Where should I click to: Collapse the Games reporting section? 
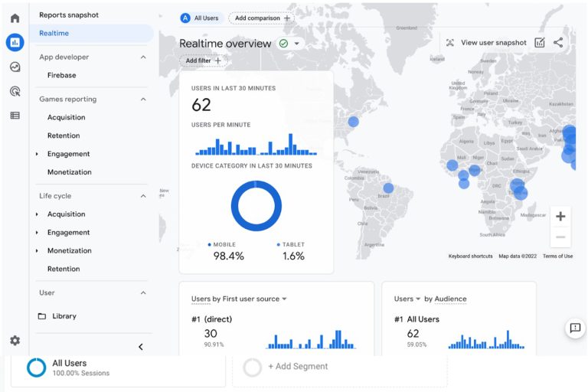click(143, 100)
